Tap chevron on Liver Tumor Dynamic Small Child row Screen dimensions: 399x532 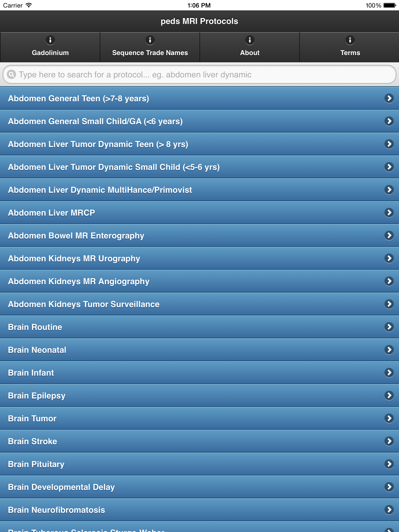click(x=389, y=167)
